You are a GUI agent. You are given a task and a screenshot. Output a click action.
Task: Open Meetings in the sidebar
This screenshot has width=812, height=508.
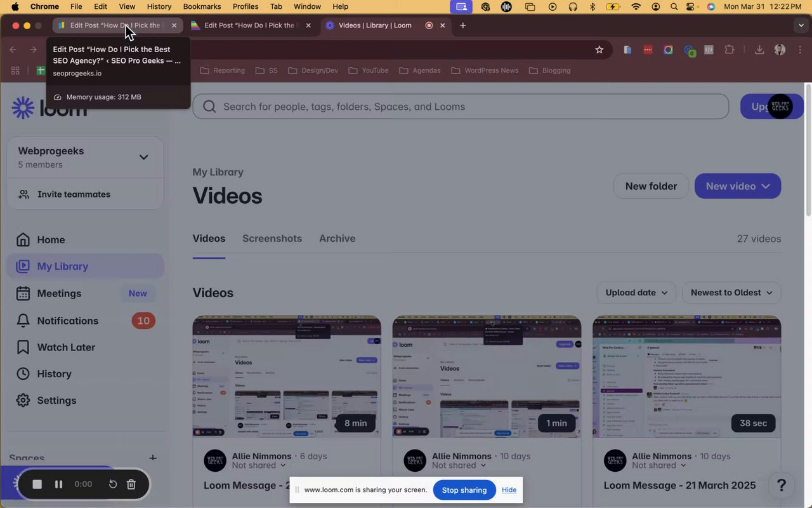click(85, 293)
